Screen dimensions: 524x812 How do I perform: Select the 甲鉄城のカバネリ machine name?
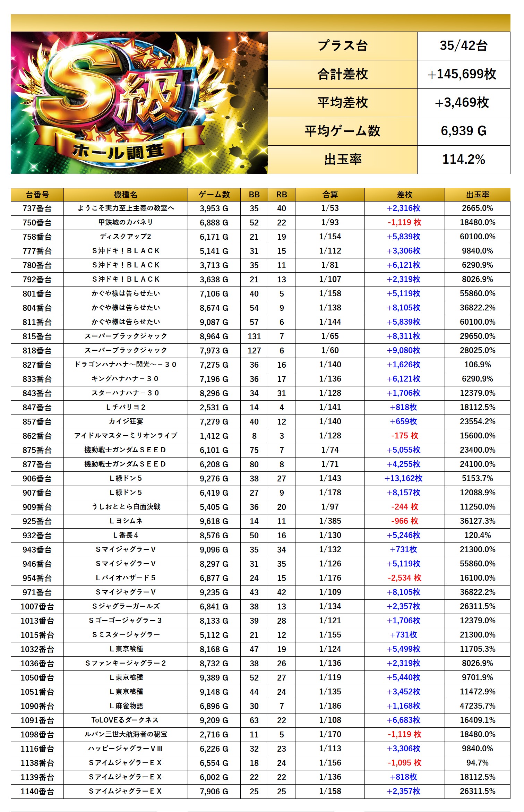tap(126, 222)
